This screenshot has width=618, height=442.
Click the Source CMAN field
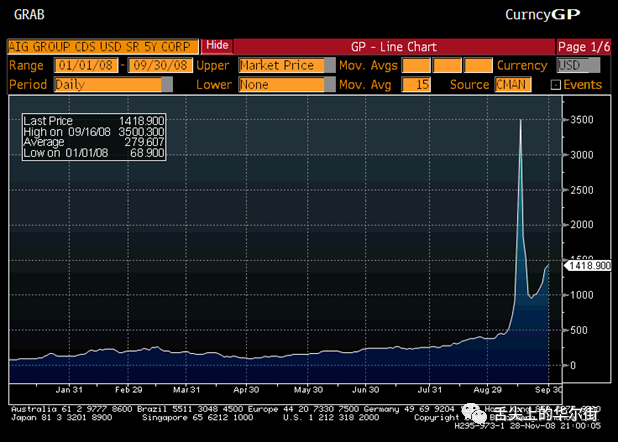513,84
